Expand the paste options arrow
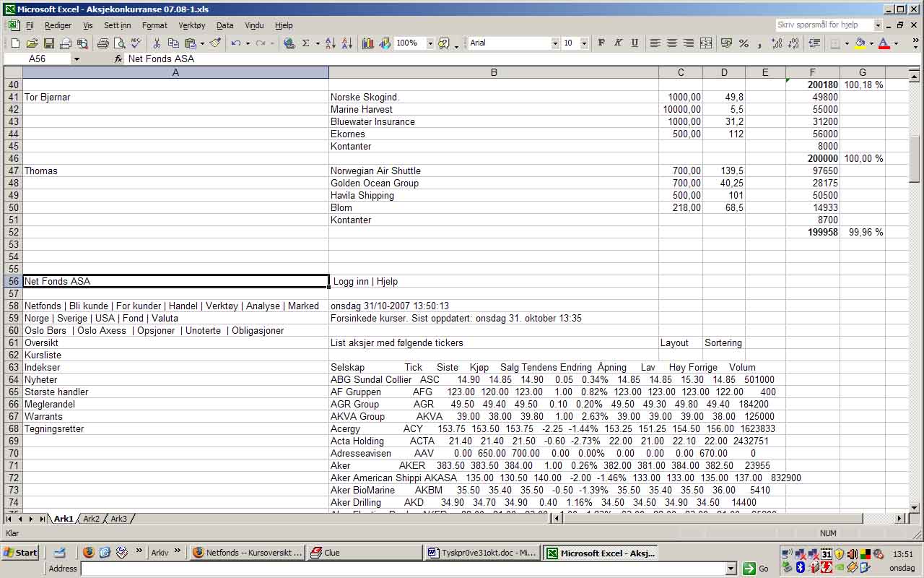This screenshot has width=924, height=578. [x=202, y=43]
